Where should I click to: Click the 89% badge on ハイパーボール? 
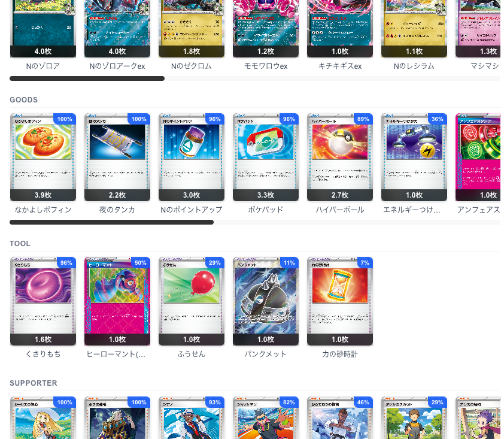click(363, 119)
